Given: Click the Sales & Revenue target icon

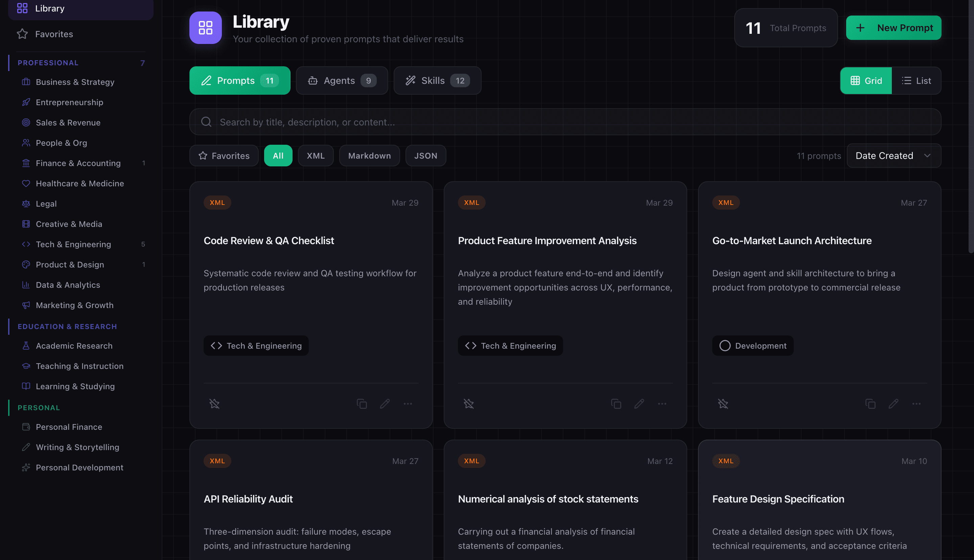Looking at the screenshot, I should point(26,122).
